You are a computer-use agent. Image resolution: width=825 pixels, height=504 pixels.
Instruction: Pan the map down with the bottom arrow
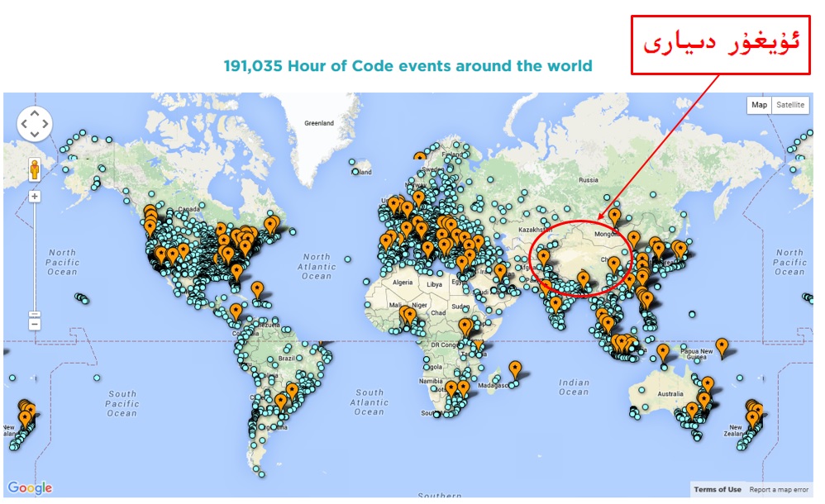(35, 135)
